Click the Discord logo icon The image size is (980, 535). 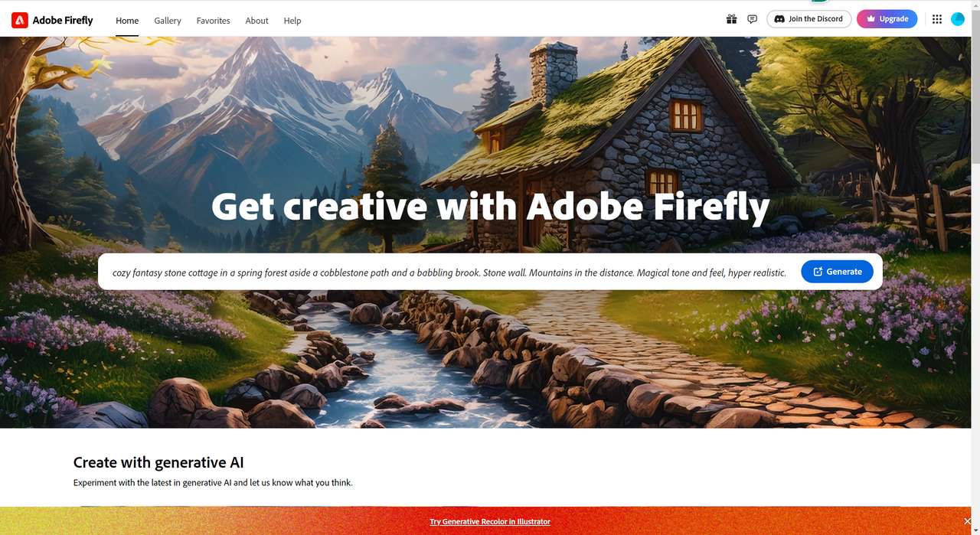tap(779, 19)
